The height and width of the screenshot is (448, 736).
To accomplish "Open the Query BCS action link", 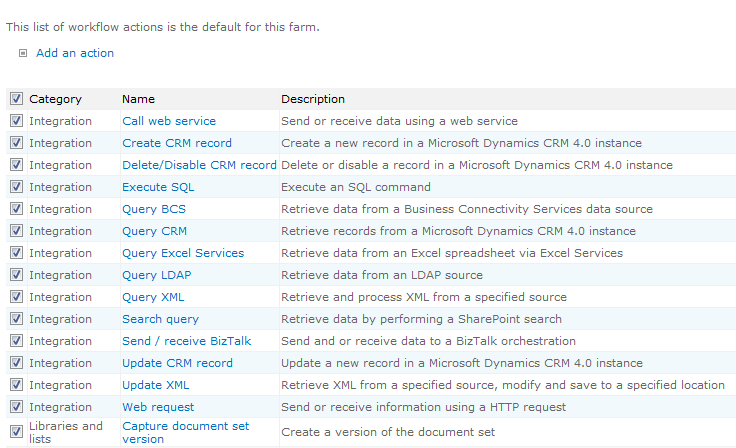I will tap(154, 209).
